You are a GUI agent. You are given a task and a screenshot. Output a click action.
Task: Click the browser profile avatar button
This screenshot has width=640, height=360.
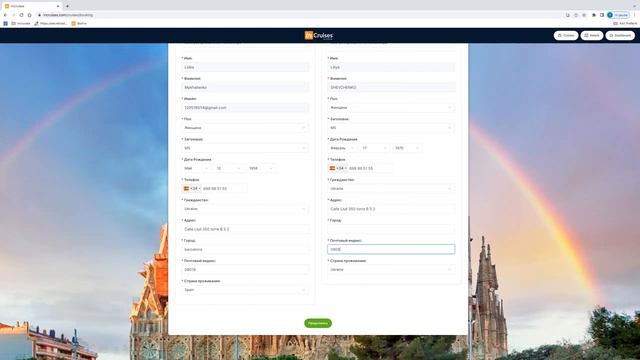[618, 15]
